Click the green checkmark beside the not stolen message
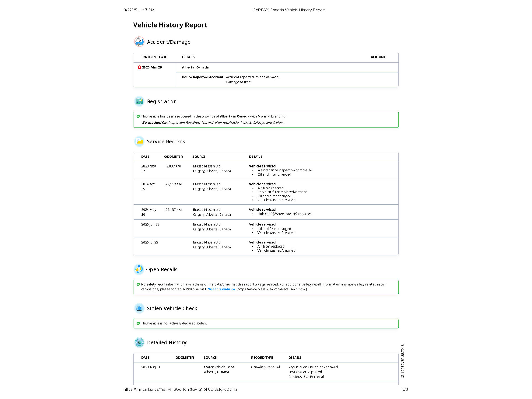The width and height of the screenshot is (532, 399). [x=138, y=323]
